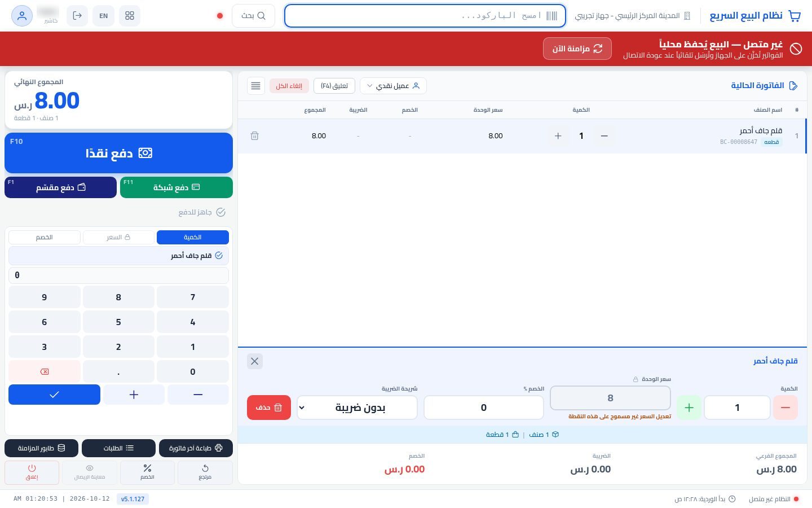Screen dimensions: 812x508
Task: Click the shopping cart logo icon
Action: pos(795,16)
